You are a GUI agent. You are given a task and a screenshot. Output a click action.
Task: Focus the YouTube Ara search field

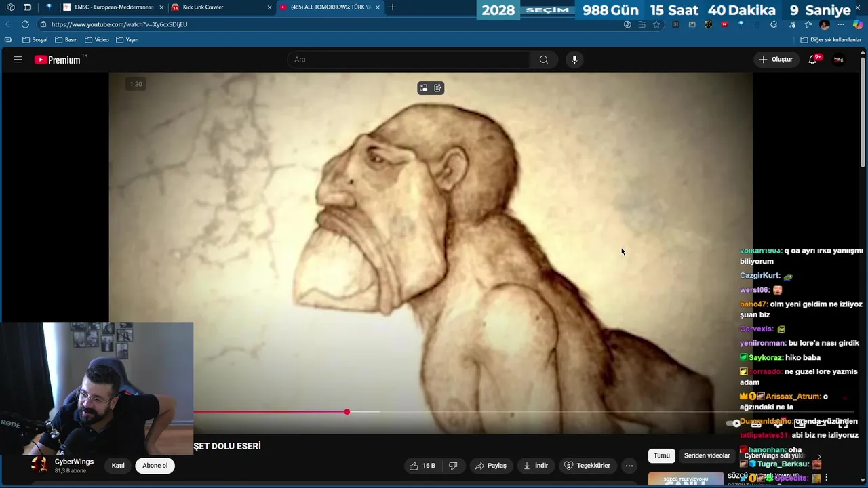pyautogui.click(x=409, y=60)
